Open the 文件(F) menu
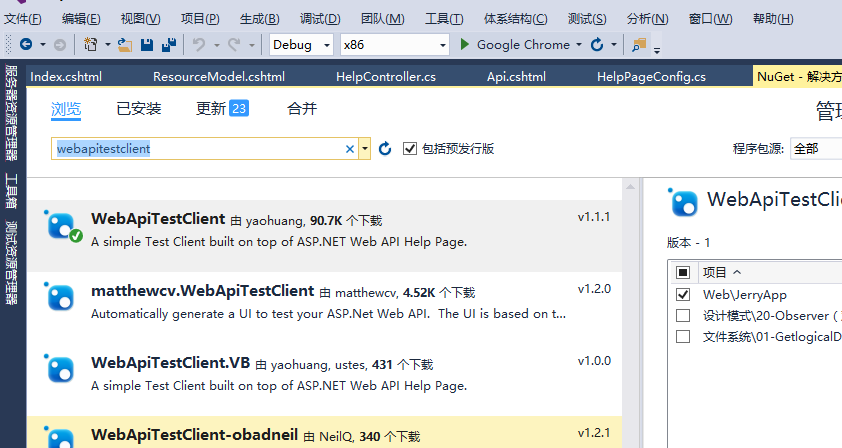 pos(23,19)
